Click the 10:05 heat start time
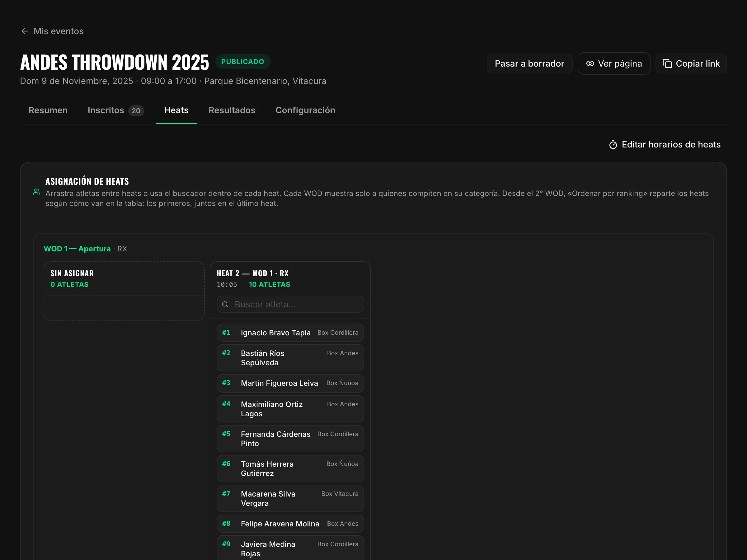 [x=227, y=285]
